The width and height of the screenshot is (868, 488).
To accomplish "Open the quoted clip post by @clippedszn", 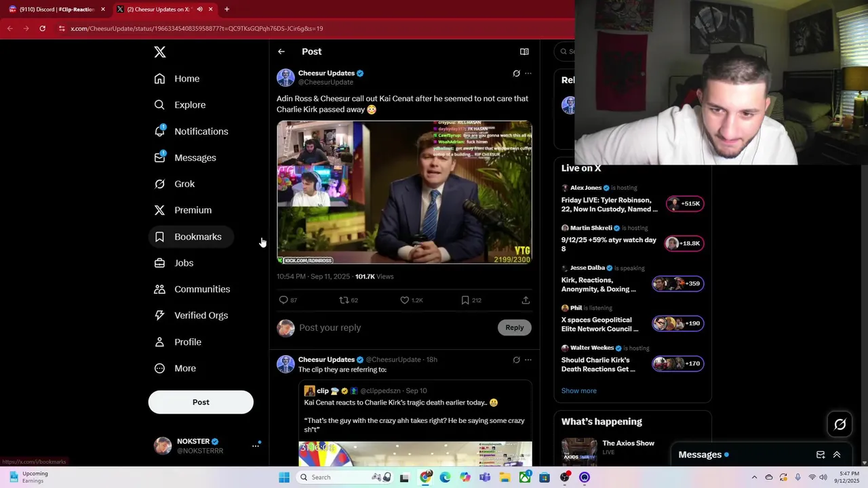I will click(415, 424).
